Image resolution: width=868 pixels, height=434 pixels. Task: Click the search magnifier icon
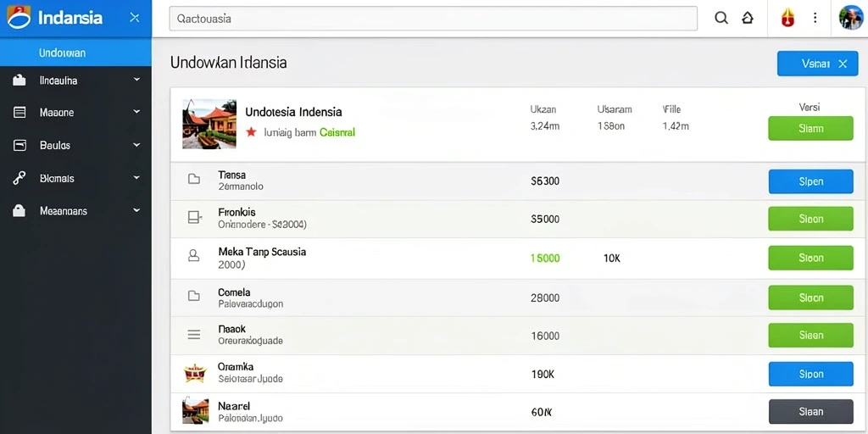pyautogui.click(x=721, y=18)
